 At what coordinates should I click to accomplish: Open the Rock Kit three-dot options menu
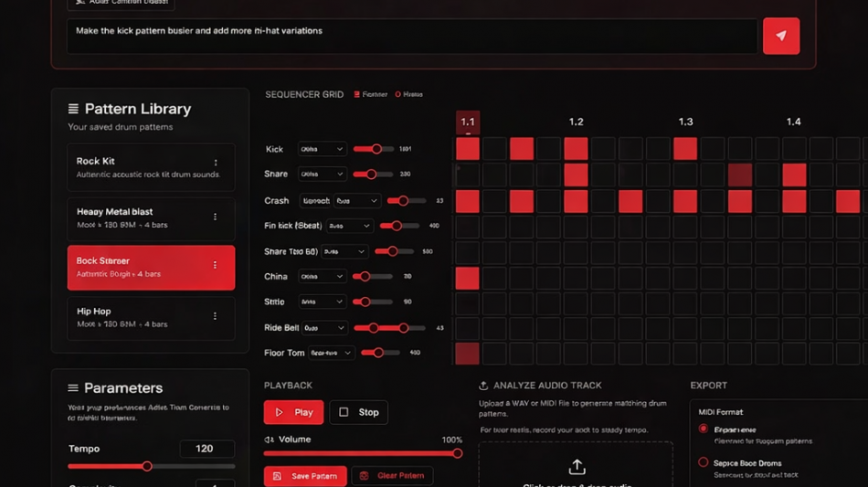point(216,164)
